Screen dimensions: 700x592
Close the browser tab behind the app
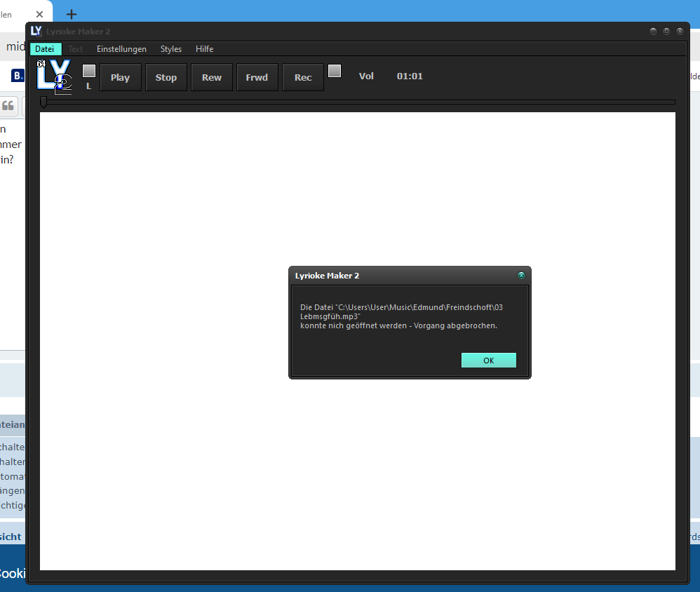39,14
